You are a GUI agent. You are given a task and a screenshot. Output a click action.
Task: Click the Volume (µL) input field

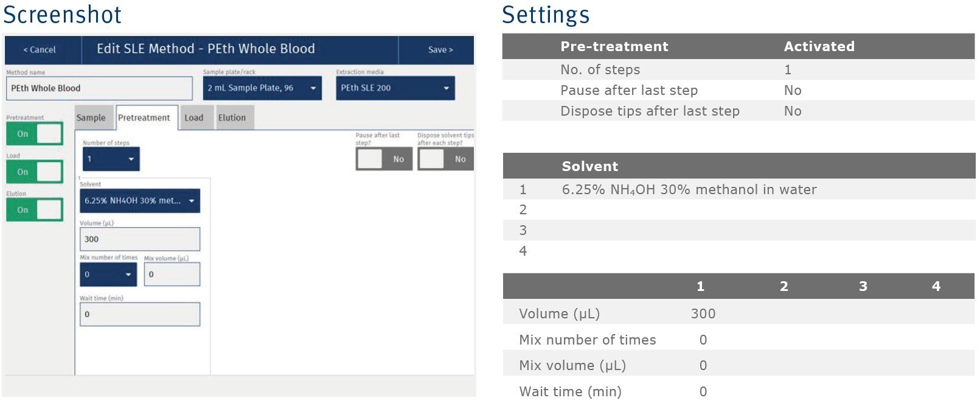pos(139,239)
